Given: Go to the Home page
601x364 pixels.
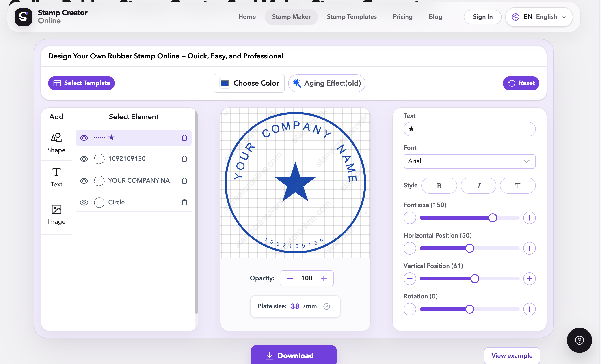Looking at the screenshot, I should tap(247, 17).
